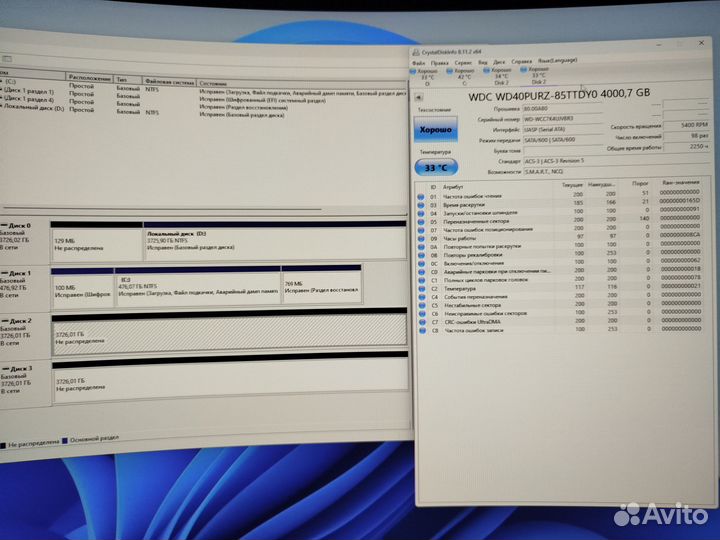Image resolution: width=720 pixels, height=540 pixels.
Task: Open the Язык(Language) menu
Action: click(554, 62)
